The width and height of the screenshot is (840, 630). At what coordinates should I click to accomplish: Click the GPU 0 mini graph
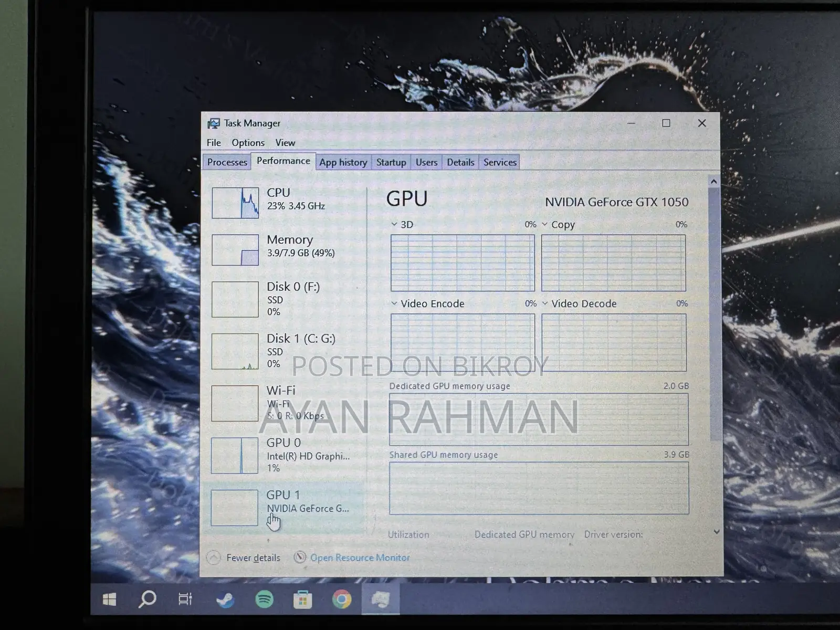(235, 455)
